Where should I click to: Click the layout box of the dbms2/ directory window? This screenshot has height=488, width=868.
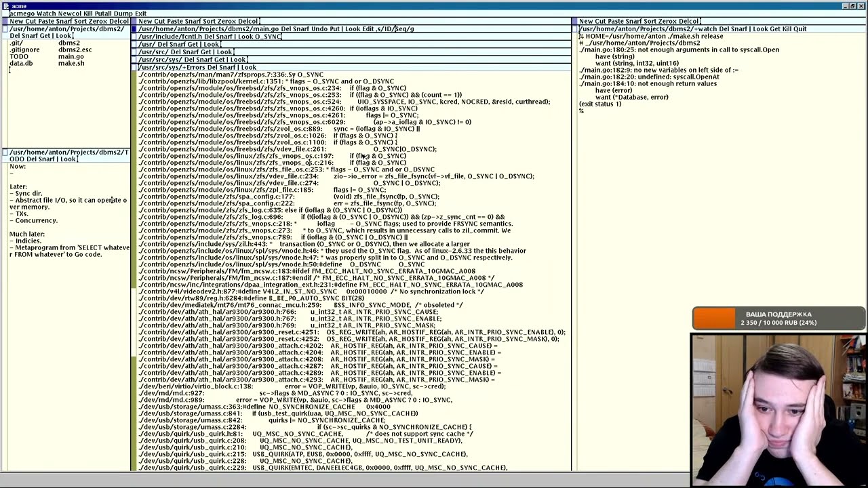[5, 29]
